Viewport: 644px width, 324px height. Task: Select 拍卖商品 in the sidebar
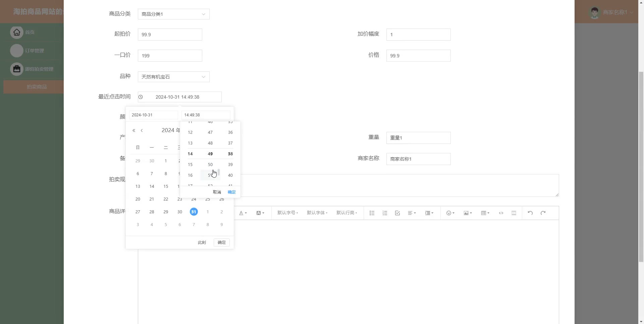(x=34, y=87)
